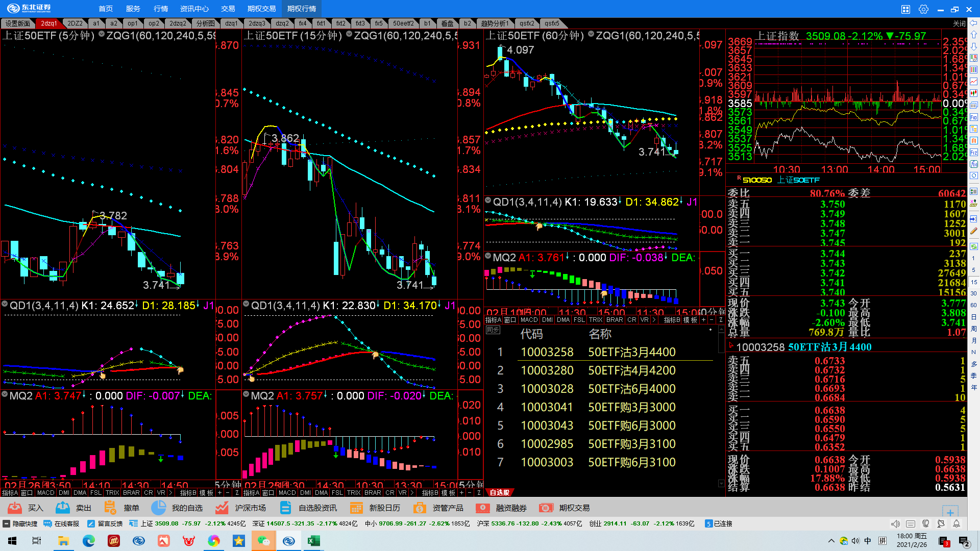
Task: Toggle 隐藏快捷 shortcut bar
Action: [7, 523]
